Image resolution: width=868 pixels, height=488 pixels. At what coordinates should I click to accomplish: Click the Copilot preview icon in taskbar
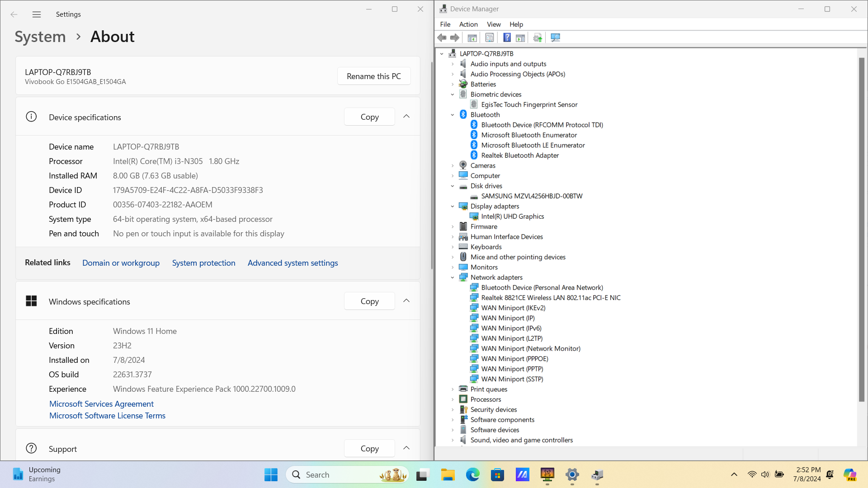click(850, 474)
